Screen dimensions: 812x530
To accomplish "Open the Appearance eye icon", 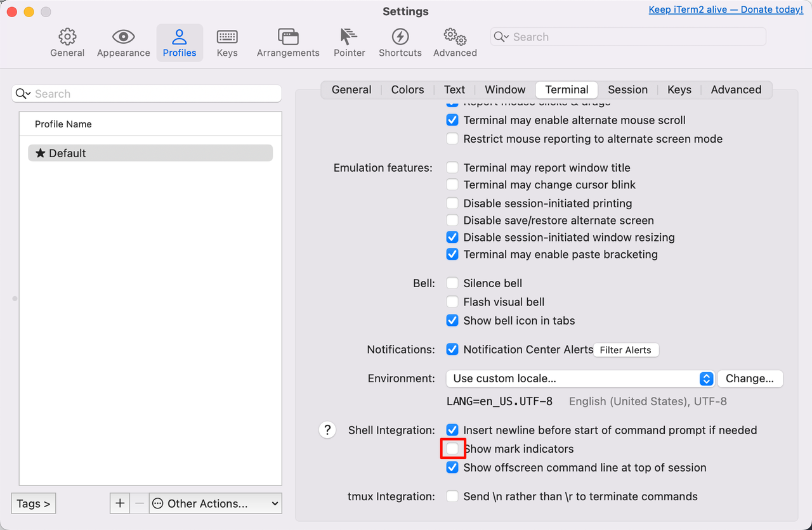I will click(123, 37).
